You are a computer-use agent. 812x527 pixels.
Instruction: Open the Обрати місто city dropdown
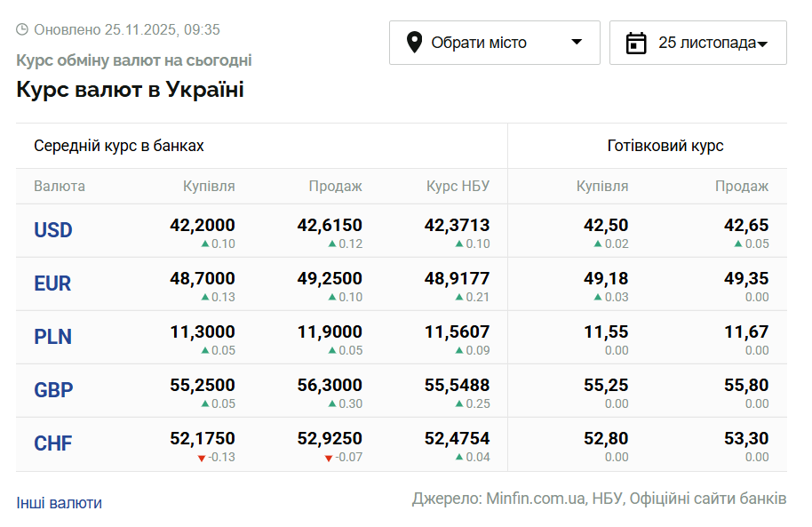tap(494, 43)
